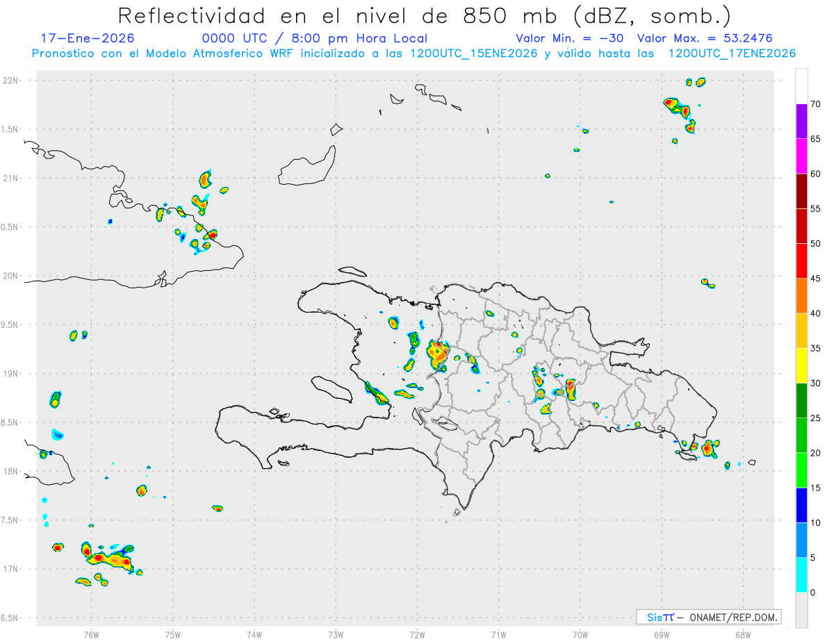Click the 'Valor Min. = -30' readout

pos(570,38)
